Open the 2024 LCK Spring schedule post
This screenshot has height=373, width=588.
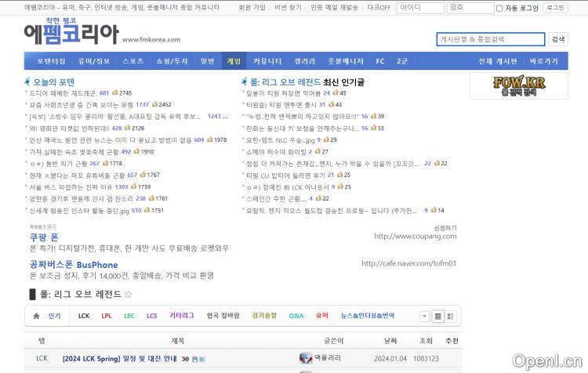(x=120, y=359)
